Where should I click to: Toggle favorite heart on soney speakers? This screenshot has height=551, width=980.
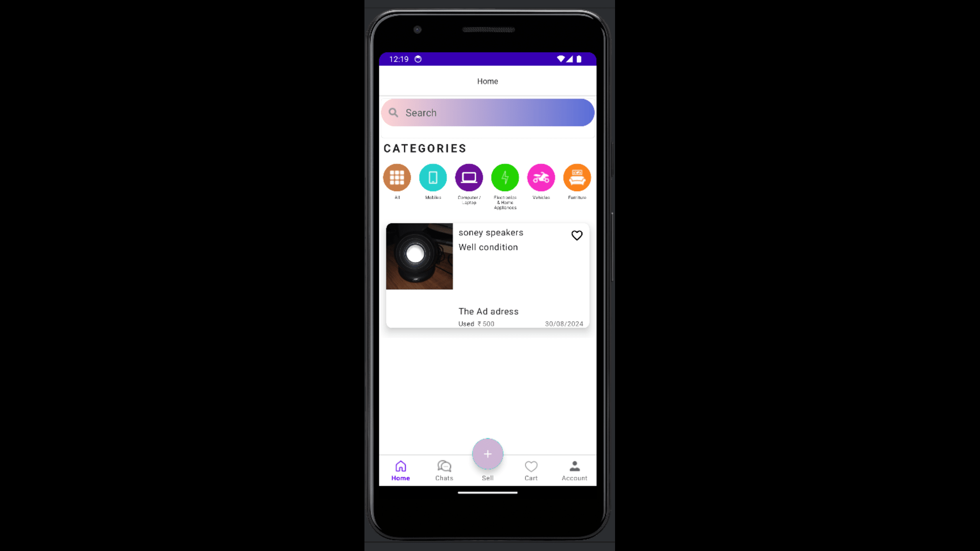click(x=577, y=236)
